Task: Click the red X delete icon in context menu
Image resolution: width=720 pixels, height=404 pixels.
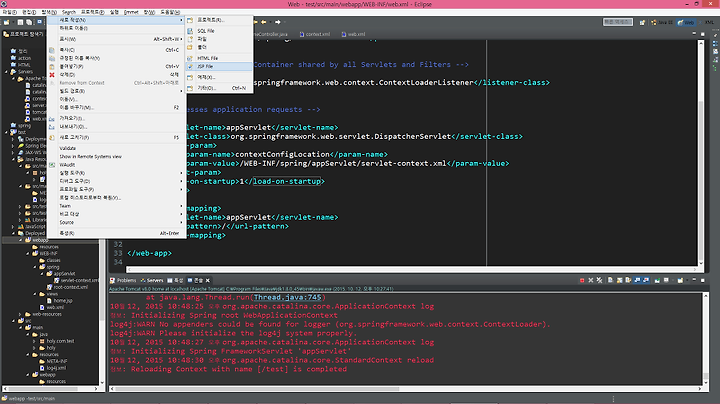Action: [x=52, y=75]
